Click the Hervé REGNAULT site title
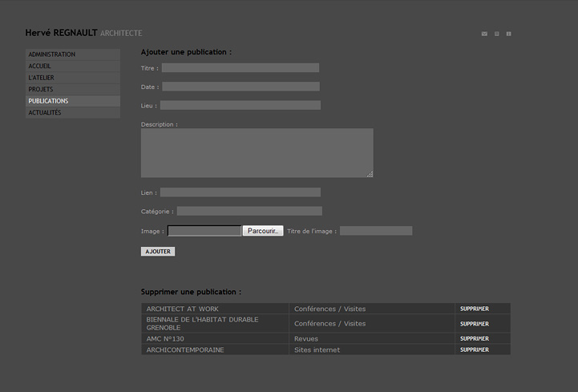Image resolution: width=578 pixels, height=392 pixels. pos(61,33)
